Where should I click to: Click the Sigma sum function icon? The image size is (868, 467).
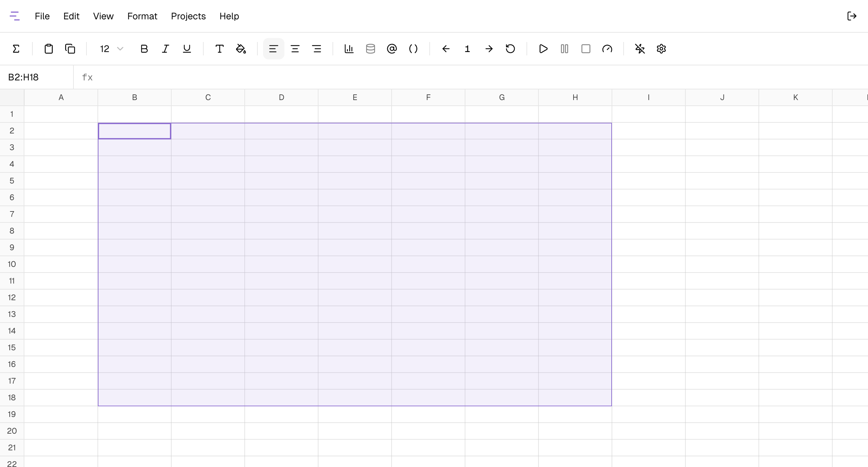16,49
